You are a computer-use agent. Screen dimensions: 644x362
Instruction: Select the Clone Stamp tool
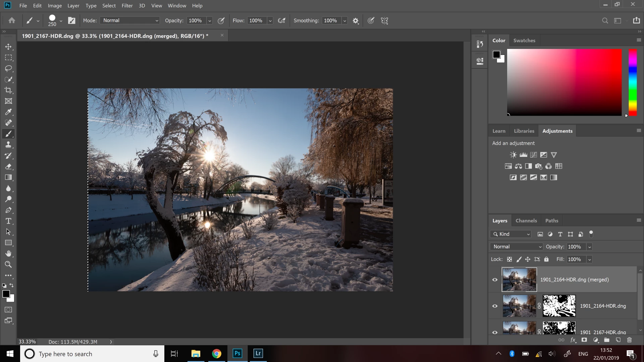(8, 145)
